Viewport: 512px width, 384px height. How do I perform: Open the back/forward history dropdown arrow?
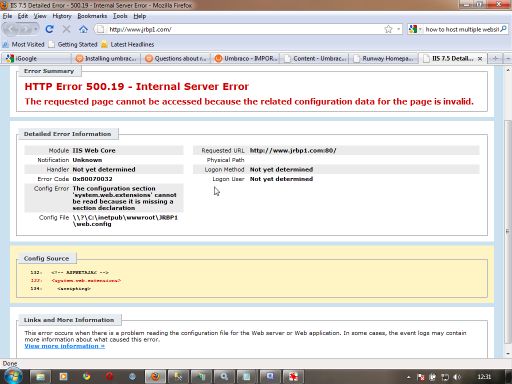pos(36,29)
